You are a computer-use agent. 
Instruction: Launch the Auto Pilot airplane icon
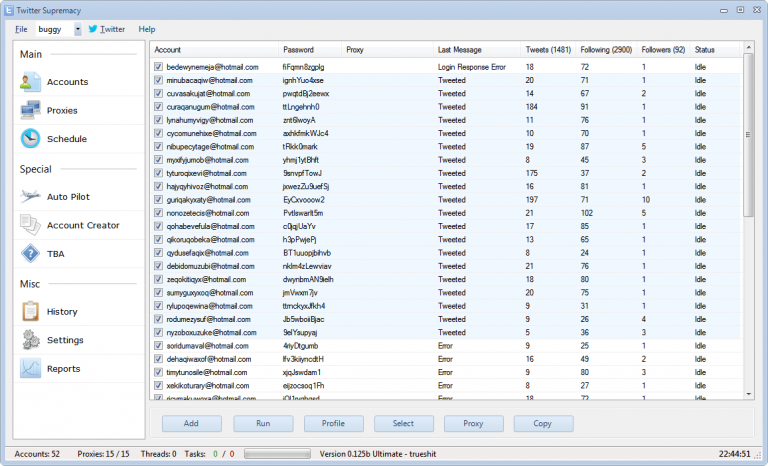tap(30, 196)
